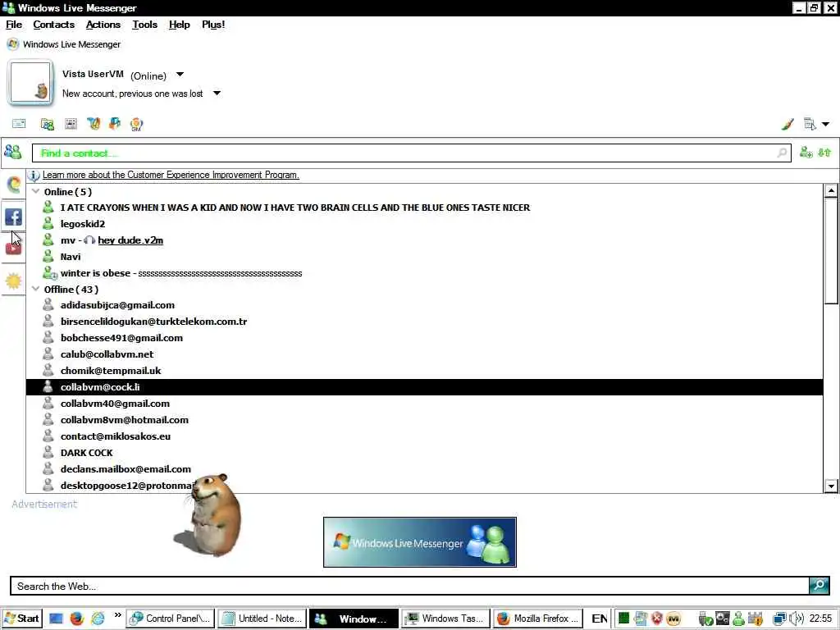Open the YouTube tab in sidebar
The image size is (840, 630).
[13, 248]
